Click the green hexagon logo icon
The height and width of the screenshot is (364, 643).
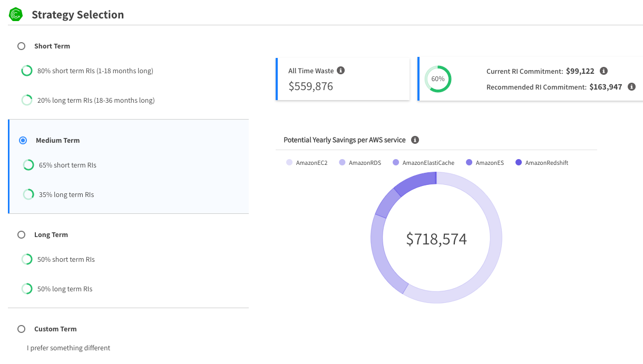[16, 15]
